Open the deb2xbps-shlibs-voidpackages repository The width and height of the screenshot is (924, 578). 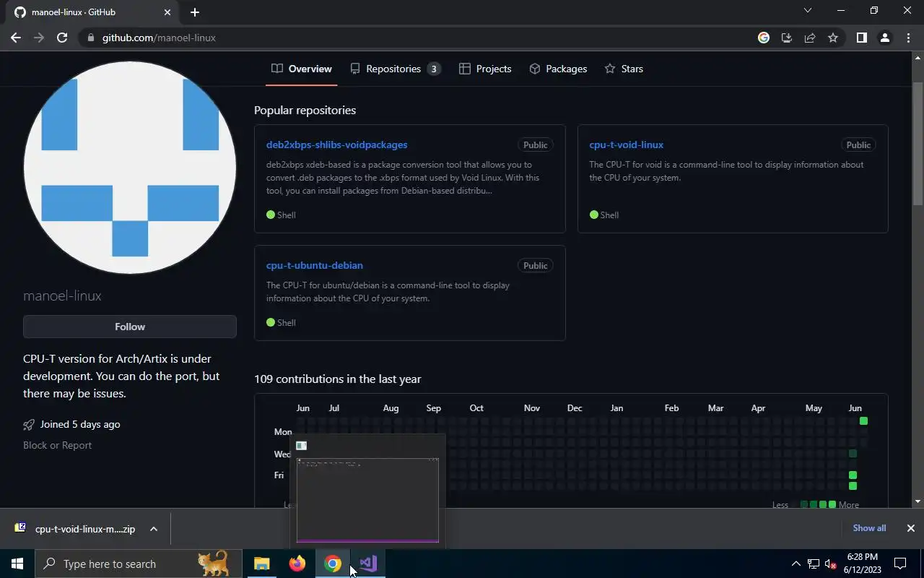pyautogui.click(x=336, y=144)
